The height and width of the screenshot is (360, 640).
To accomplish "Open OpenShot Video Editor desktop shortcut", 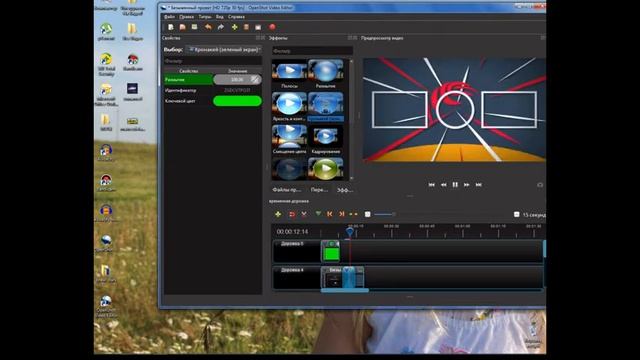I will pos(106,306).
